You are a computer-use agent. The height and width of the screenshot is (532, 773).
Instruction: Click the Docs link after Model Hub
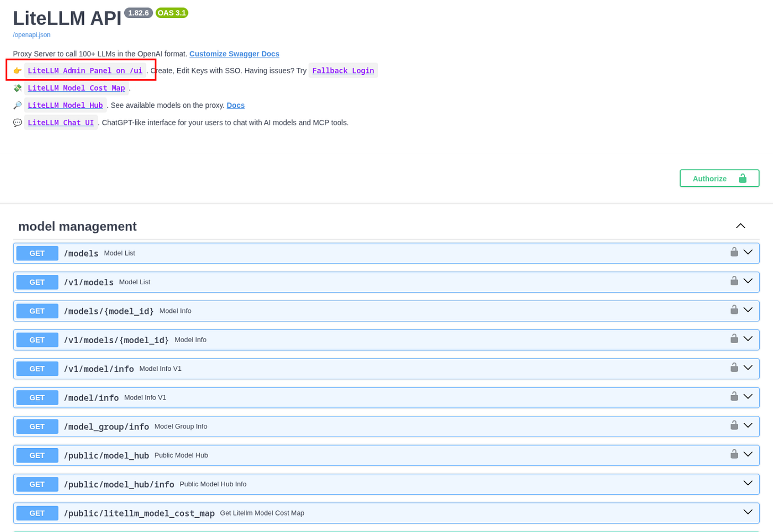tap(236, 105)
